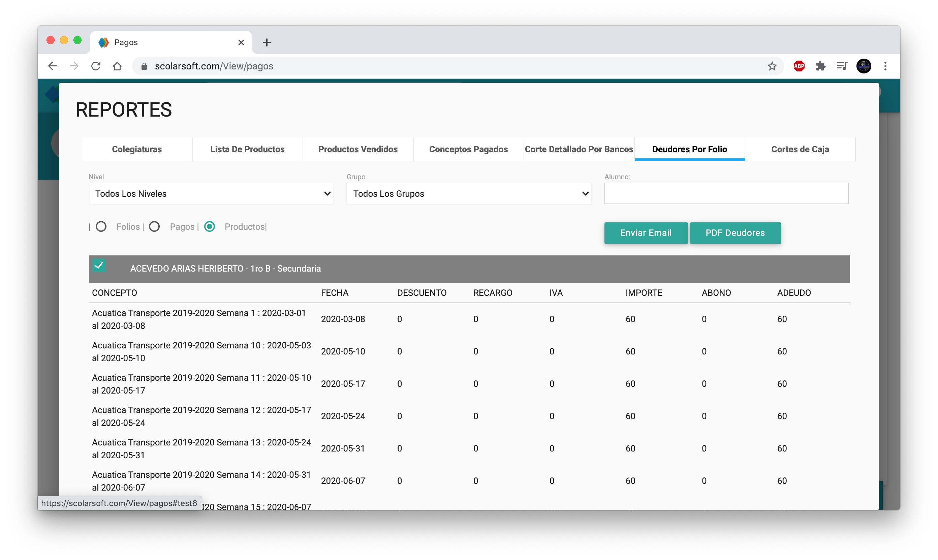Select Acuatica Transporte Semana 1 concept
This screenshot has width=938, height=560.
(199, 319)
